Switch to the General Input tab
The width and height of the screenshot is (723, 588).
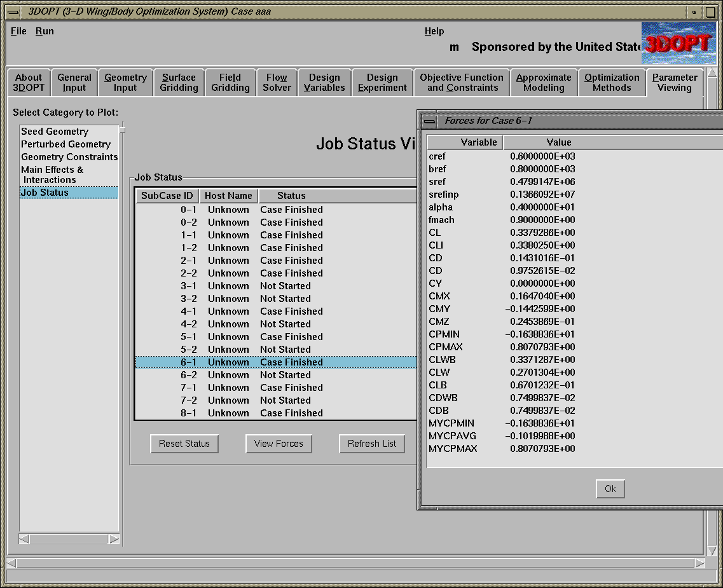tap(74, 83)
